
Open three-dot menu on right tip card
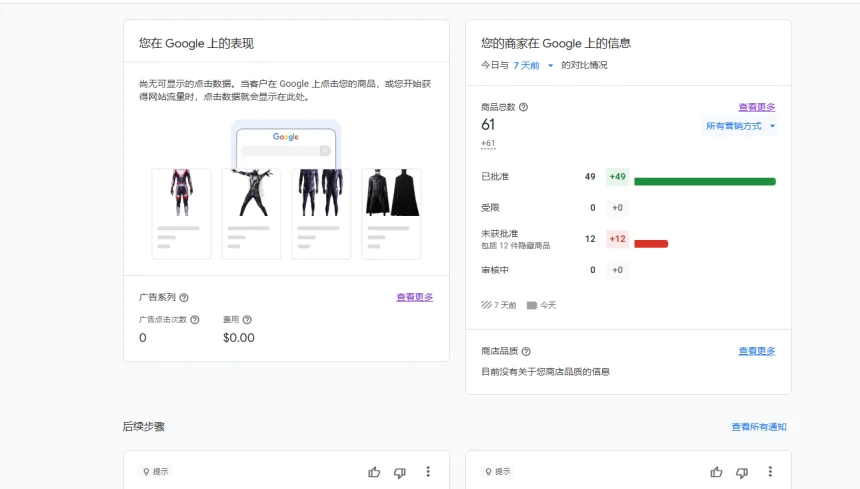pyautogui.click(x=770, y=472)
